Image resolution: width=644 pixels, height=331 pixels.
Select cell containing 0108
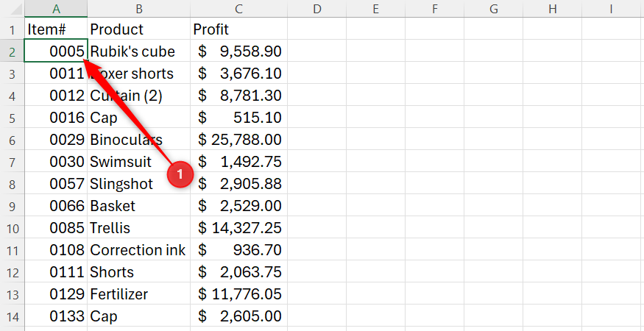pos(56,249)
